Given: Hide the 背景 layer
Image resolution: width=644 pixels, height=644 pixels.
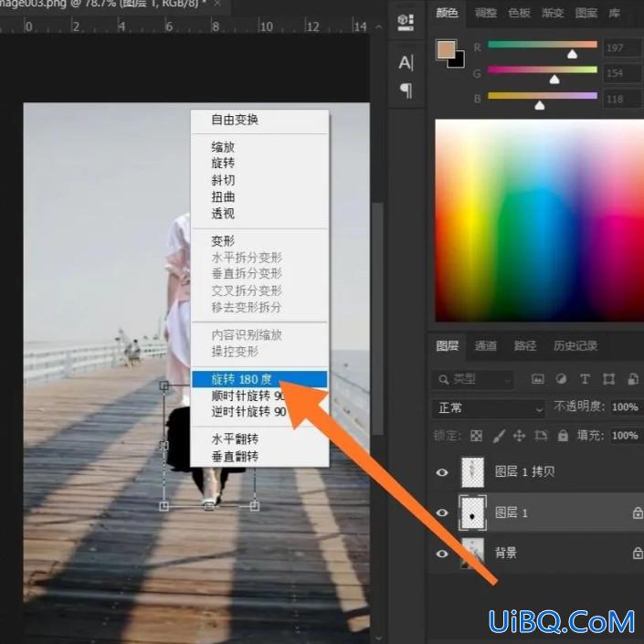Looking at the screenshot, I should (x=442, y=554).
